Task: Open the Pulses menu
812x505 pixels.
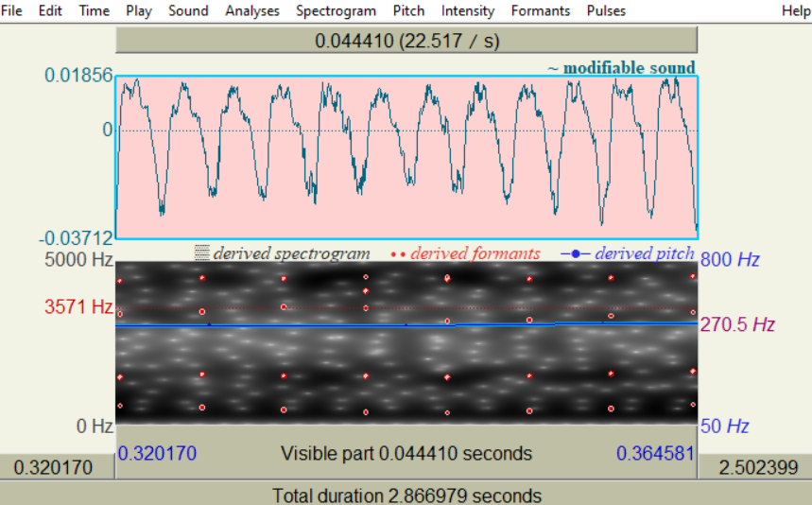Action: pos(606,10)
